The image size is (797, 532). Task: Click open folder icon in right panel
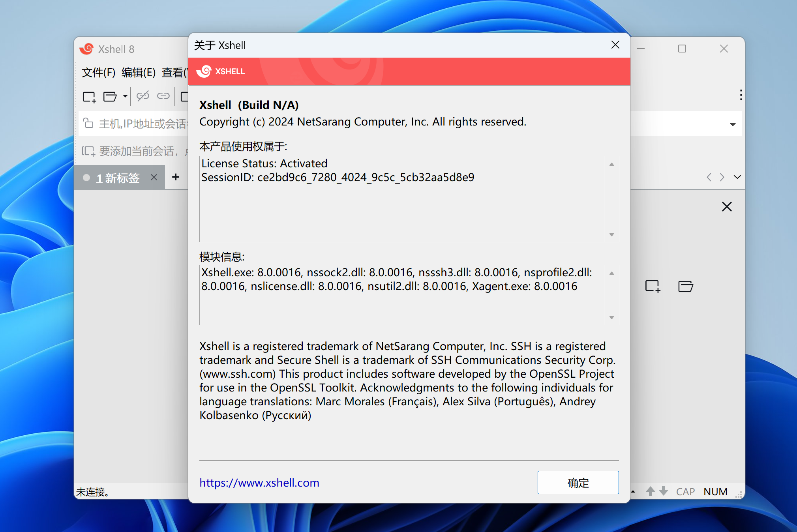[686, 286]
